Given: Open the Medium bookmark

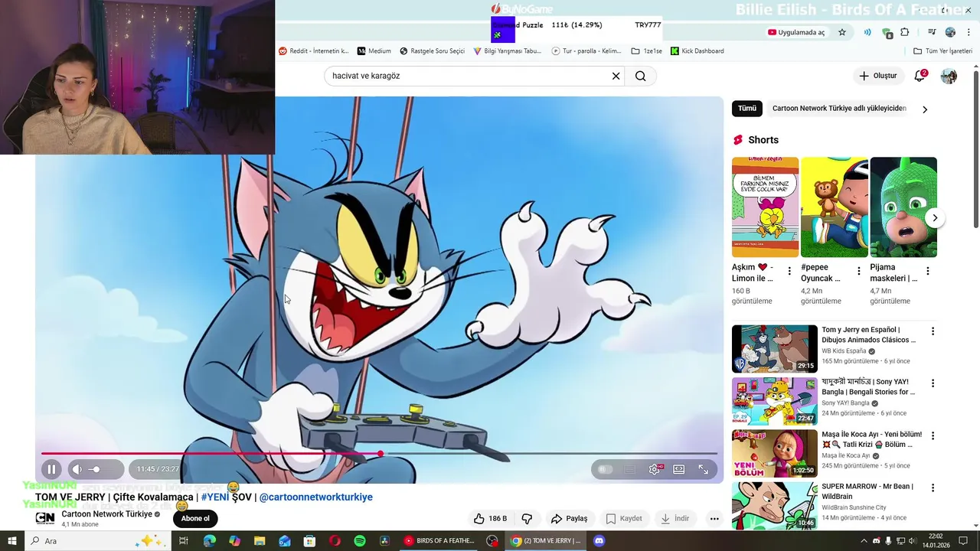Looking at the screenshot, I should point(374,51).
